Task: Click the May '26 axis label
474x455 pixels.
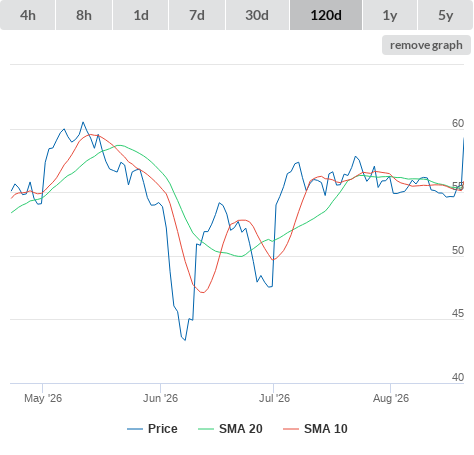Action: [43, 398]
